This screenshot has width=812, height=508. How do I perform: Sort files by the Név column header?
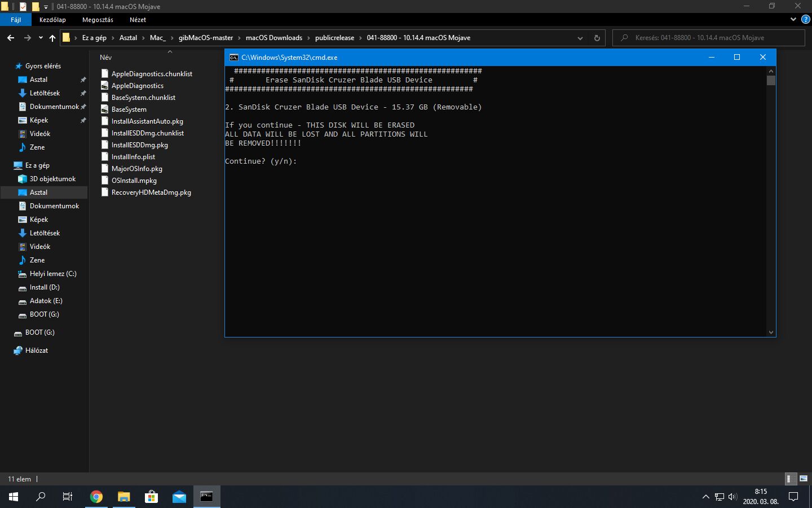coord(105,58)
